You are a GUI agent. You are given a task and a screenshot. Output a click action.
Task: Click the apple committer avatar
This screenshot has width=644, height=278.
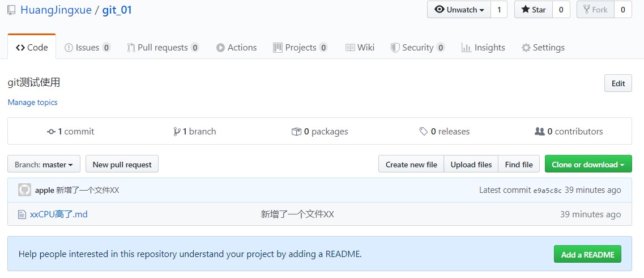25,189
